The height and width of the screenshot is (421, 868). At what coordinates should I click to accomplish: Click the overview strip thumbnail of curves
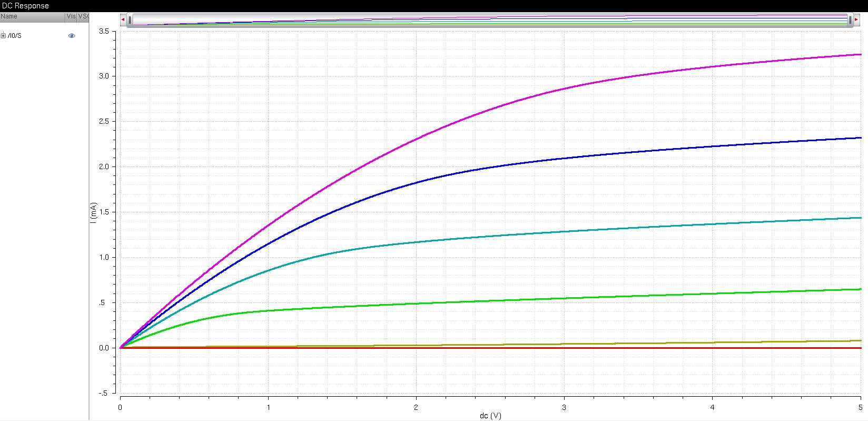pyautogui.click(x=490, y=20)
